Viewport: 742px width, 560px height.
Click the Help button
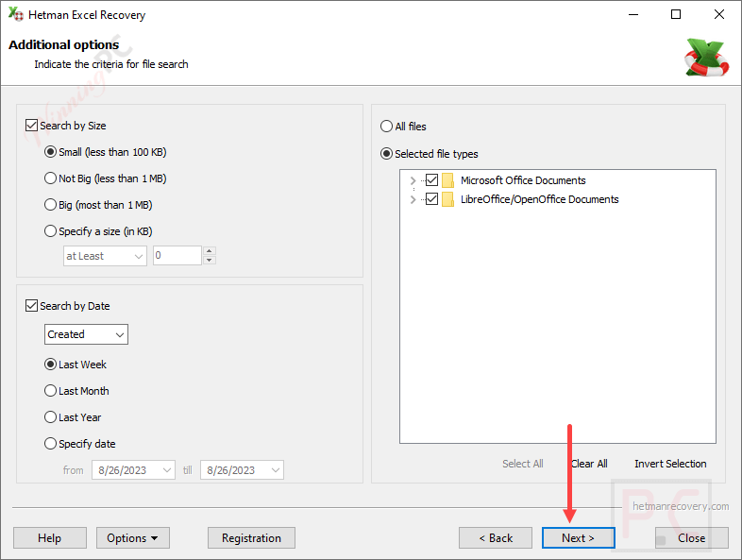pyautogui.click(x=50, y=538)
